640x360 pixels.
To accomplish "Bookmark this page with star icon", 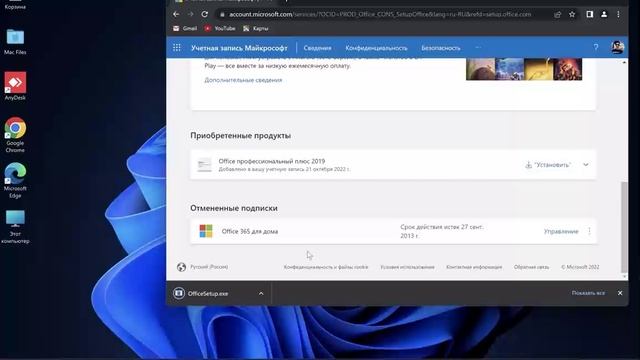I will 572,14.
